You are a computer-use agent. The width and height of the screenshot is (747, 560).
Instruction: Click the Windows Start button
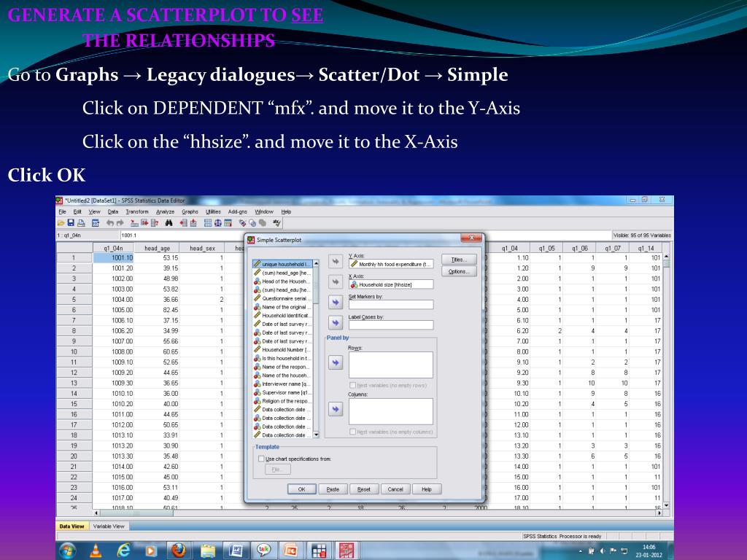[68, 551]
